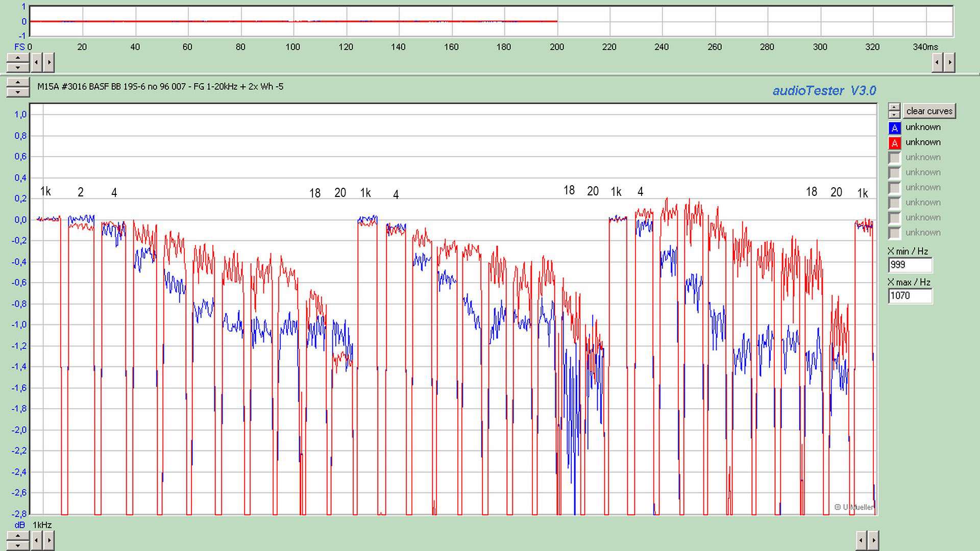Click down arrow under dB label
The width and height of the screenshot is (980, 551).
click(18, 545)
